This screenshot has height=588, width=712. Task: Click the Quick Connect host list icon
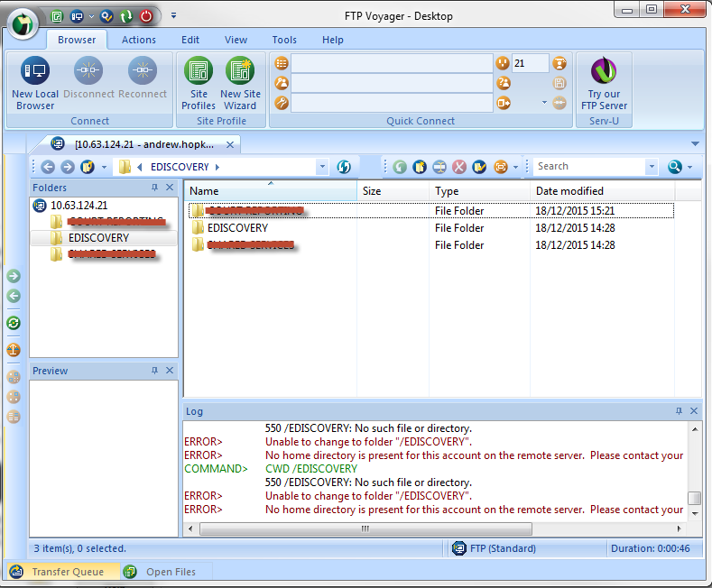[282, 63]
